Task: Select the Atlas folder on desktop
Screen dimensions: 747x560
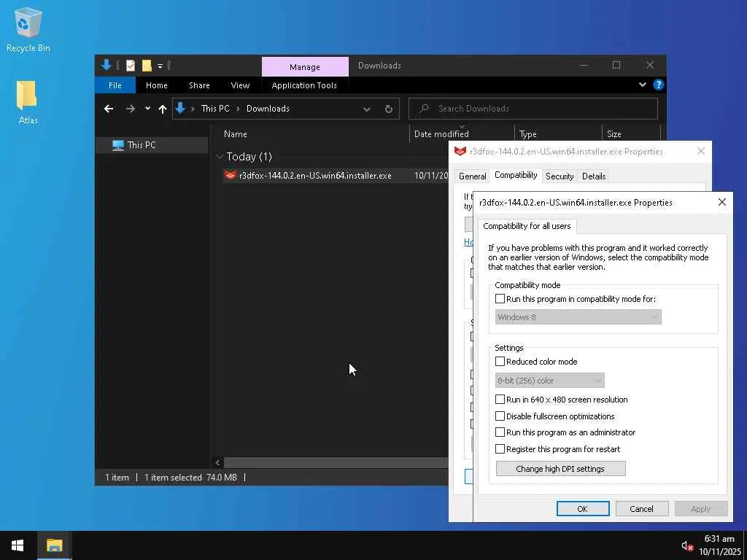Action: point(27,102)
